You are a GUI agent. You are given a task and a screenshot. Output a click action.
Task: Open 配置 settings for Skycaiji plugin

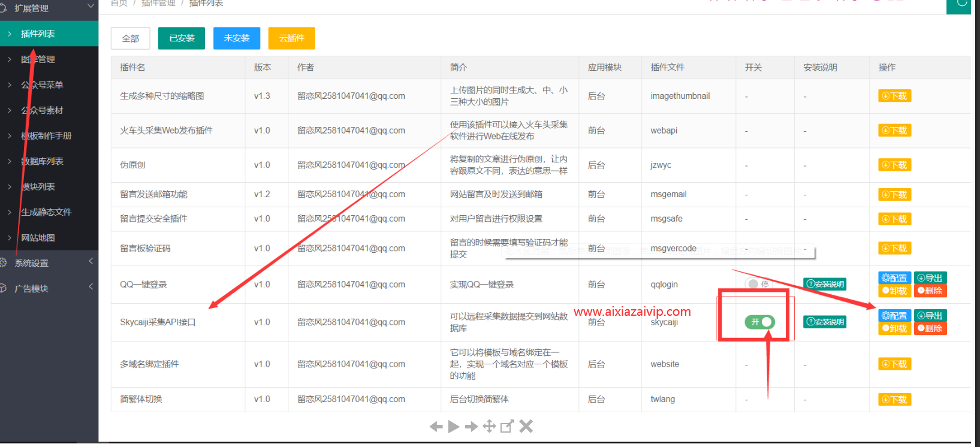(894, 316)
